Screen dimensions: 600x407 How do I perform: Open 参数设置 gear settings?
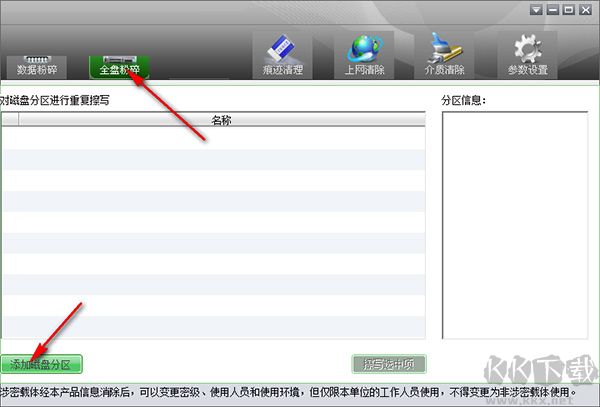click(x=527, y=55)
